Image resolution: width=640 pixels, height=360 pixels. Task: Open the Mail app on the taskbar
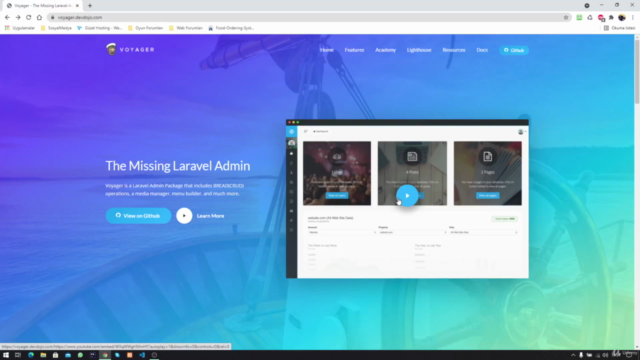click(x=68, y=355)
